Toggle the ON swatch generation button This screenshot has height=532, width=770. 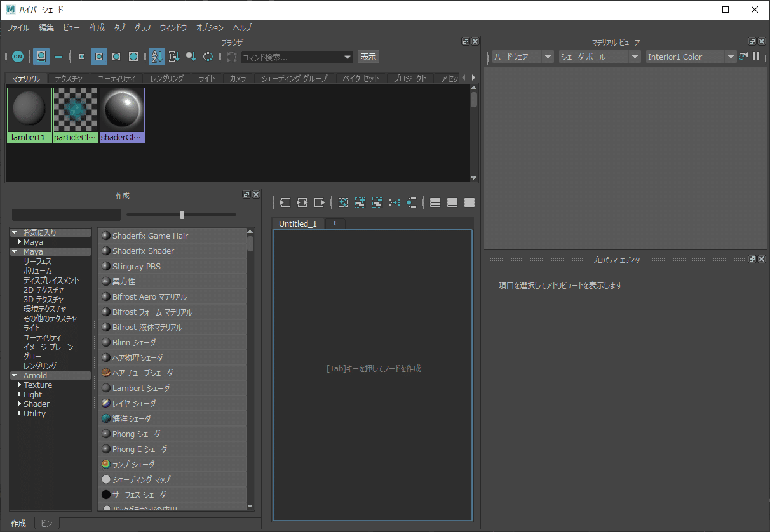[x=18, y=57]
